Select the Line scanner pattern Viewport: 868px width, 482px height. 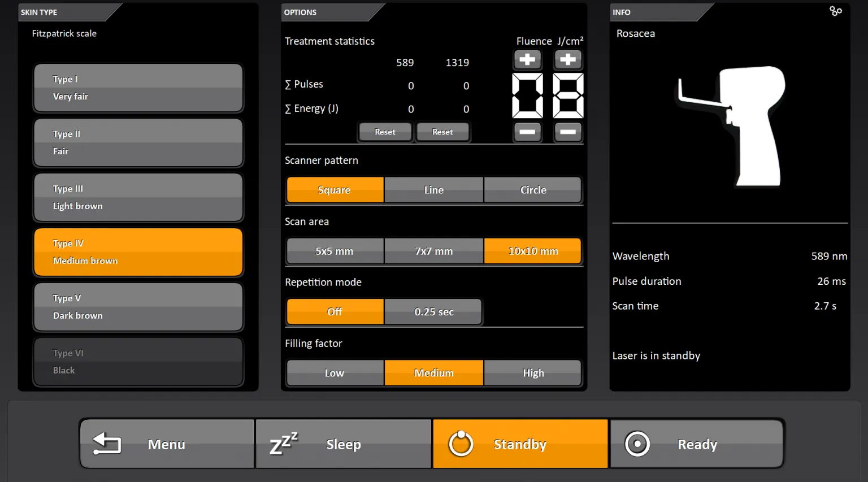(433, 190)
